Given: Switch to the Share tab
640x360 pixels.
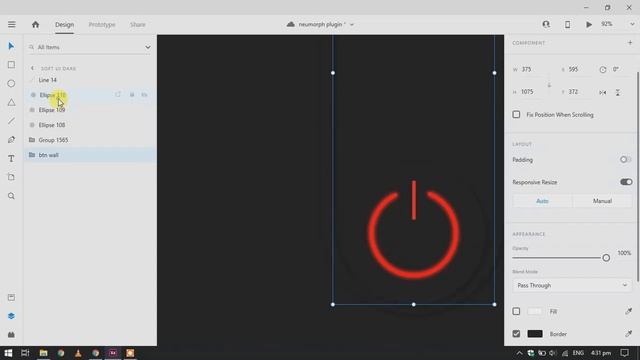Looking at the screenshot, I should (138, 24).
